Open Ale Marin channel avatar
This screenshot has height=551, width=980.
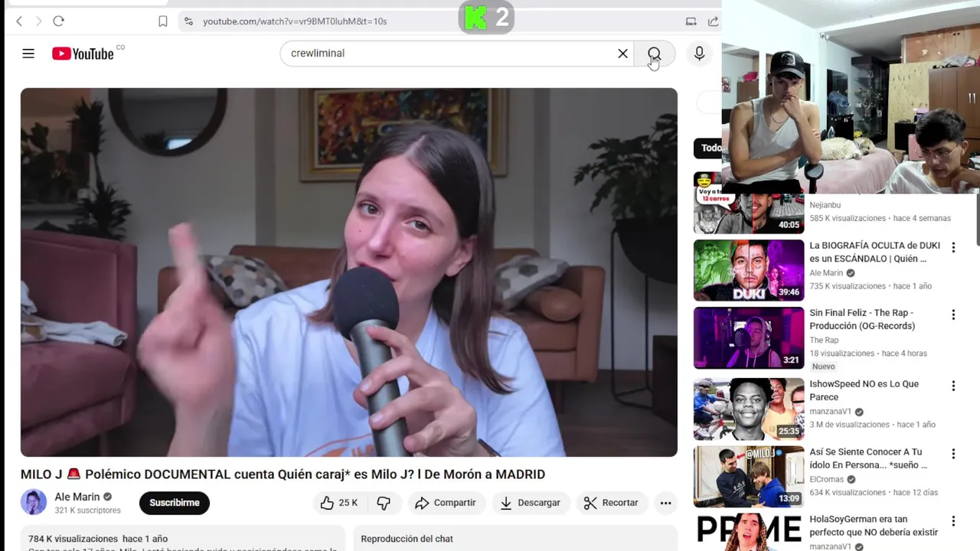click(x=34, y=503)
